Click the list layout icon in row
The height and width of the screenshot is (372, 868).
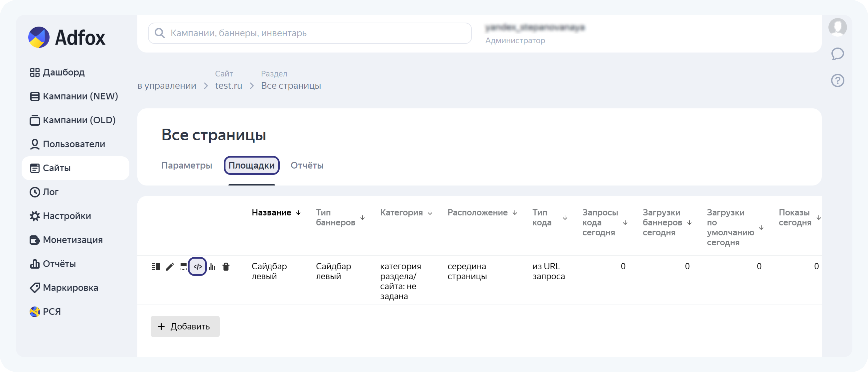pyautogui.click(x=156, y=267)
